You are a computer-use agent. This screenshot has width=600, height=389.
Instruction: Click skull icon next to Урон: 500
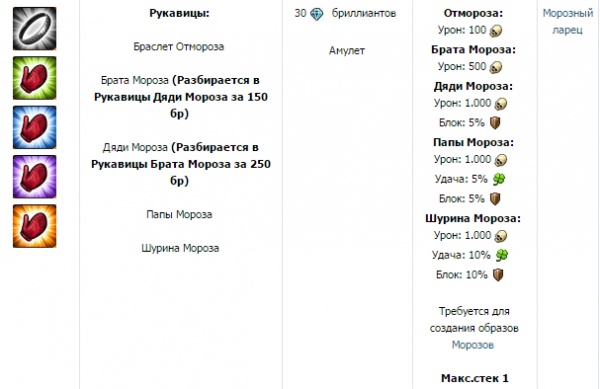coord(496,67)
